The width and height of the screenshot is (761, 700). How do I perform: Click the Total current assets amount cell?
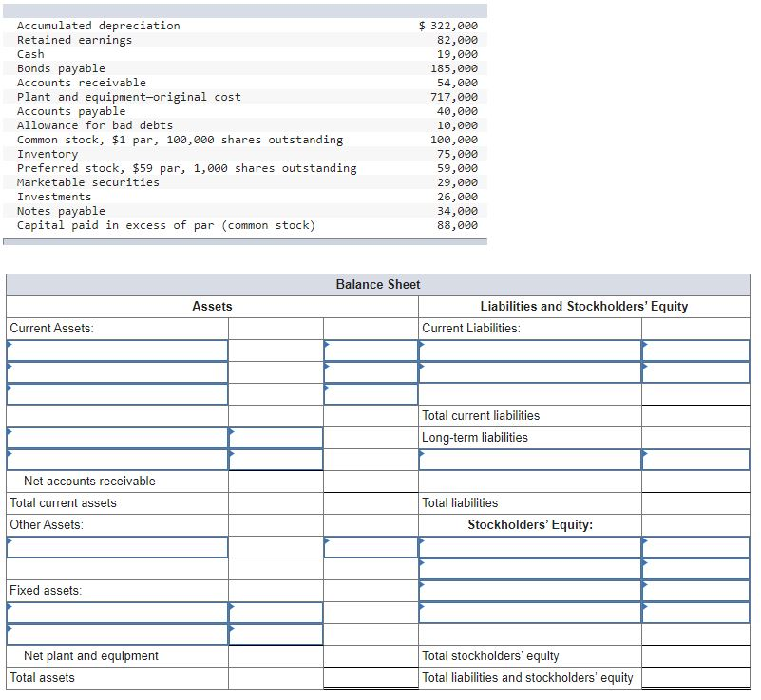[x=371, y=503]
